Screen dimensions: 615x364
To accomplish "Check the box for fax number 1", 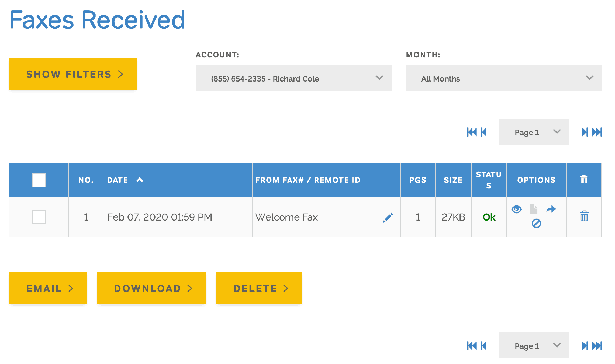I will [39, 217].
